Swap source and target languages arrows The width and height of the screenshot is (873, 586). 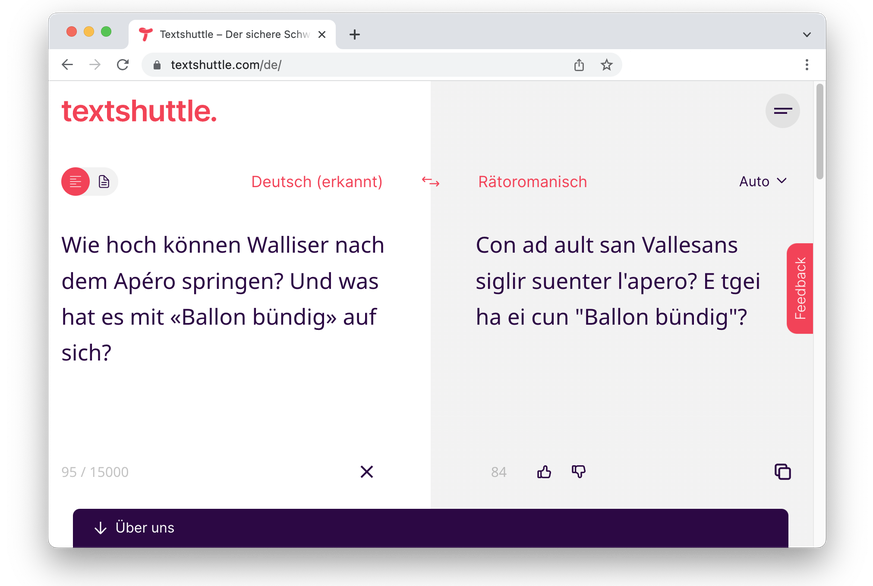[x=430, y=181]
